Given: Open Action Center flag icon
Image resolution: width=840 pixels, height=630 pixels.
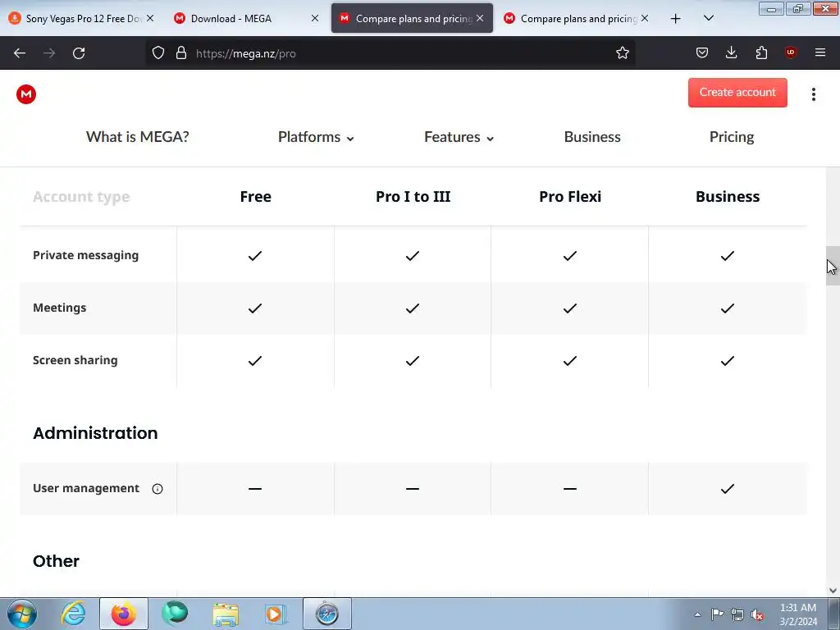Looking at the screenshot, I should [x=717, y=614].
